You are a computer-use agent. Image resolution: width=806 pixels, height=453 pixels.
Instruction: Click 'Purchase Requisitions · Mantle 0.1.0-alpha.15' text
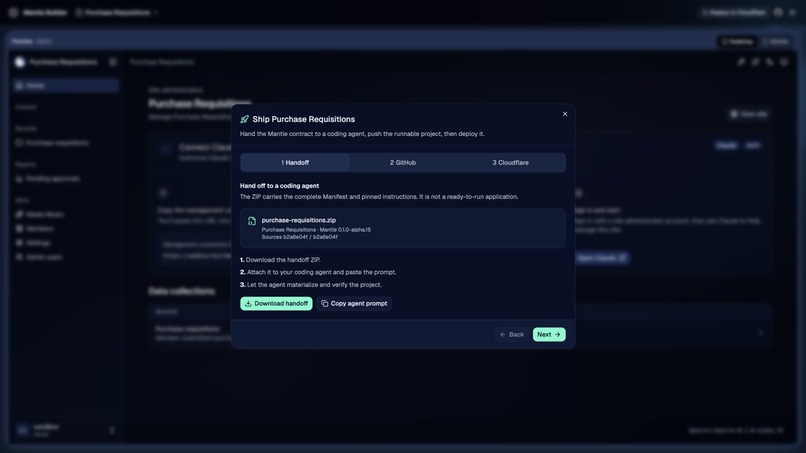(x=316, y=230)
